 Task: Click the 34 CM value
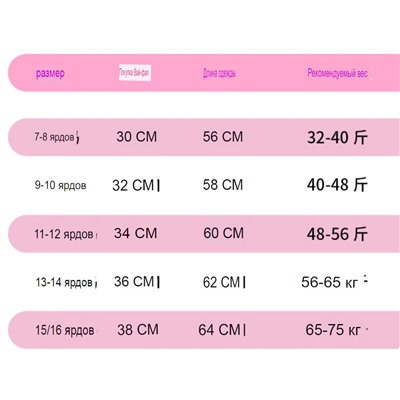(136, 233)
